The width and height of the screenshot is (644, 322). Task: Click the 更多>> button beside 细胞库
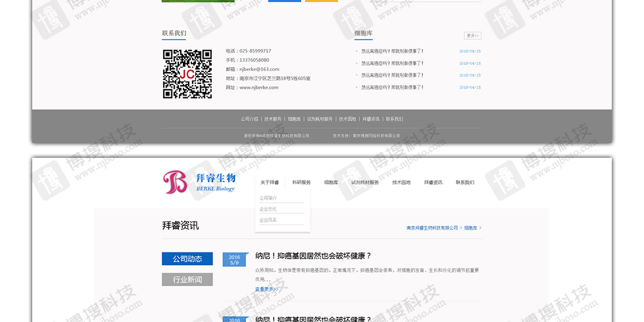click(x=472, y=35)
